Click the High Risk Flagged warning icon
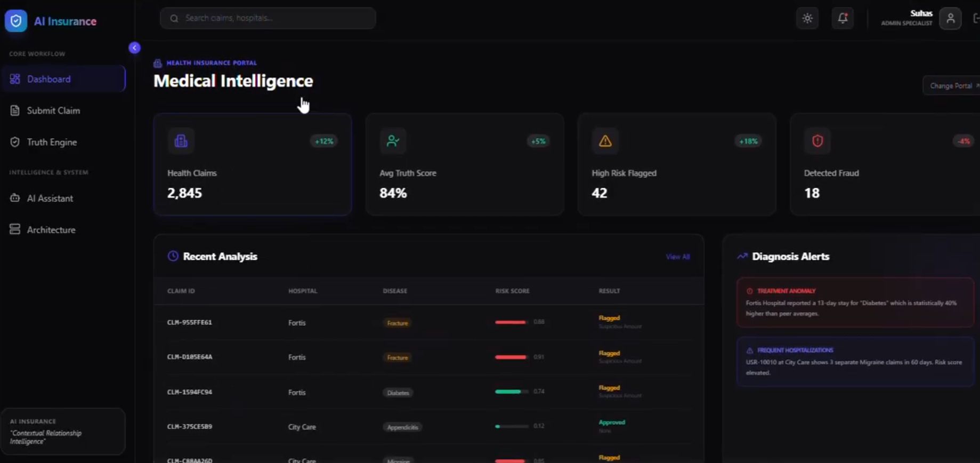The width and height of the screenshot is (980, 463). (605, 141)
